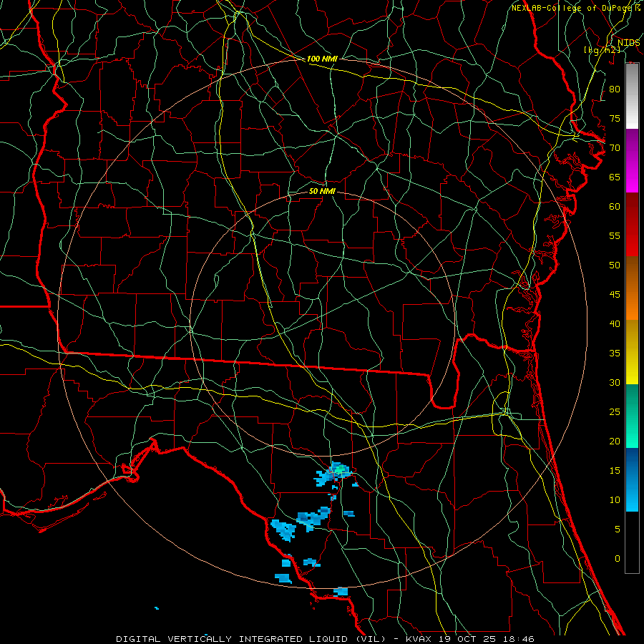Click the "15" scale value

(615, 470)
